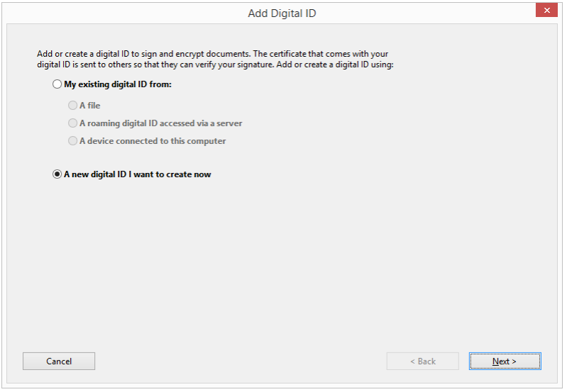
Task: Click the "A file" label text
Action: (90, 106)
